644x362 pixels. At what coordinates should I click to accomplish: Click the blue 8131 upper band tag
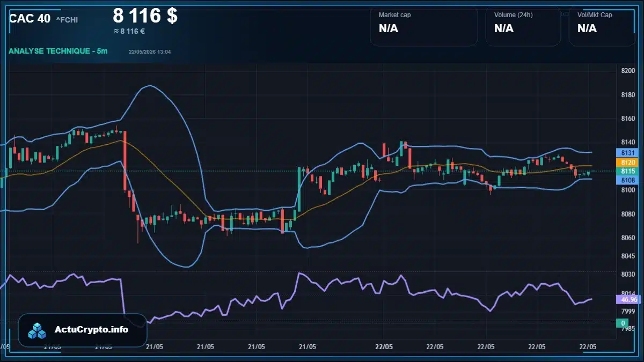pyautogui.click(x=628, y=153)
